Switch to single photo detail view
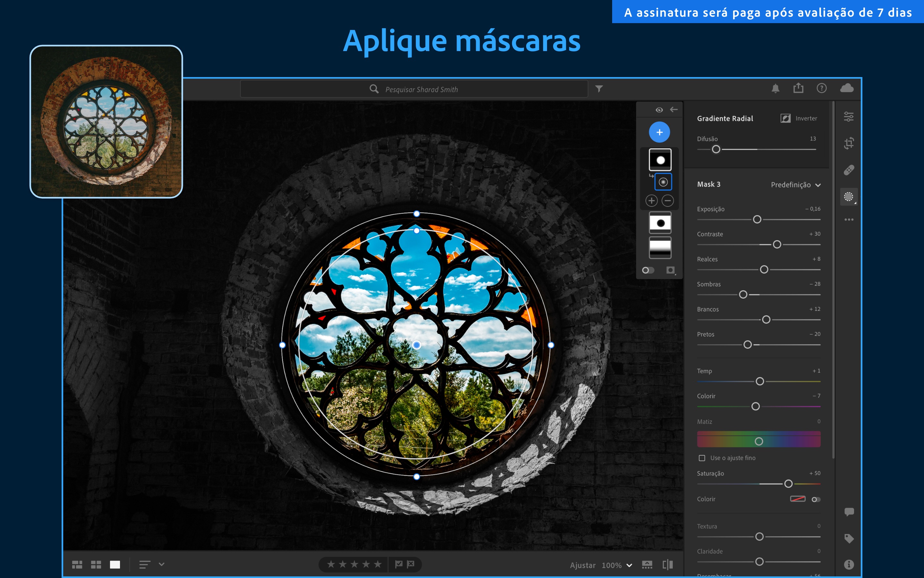Viewport: 924px width, 578px height. (x=115, y=565)
